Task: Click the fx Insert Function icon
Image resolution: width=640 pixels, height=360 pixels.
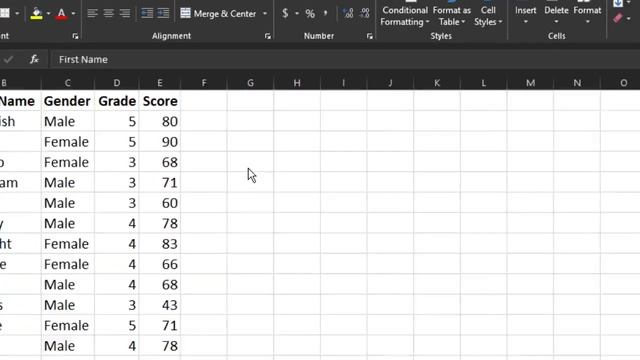Action: tap(34, 60)
